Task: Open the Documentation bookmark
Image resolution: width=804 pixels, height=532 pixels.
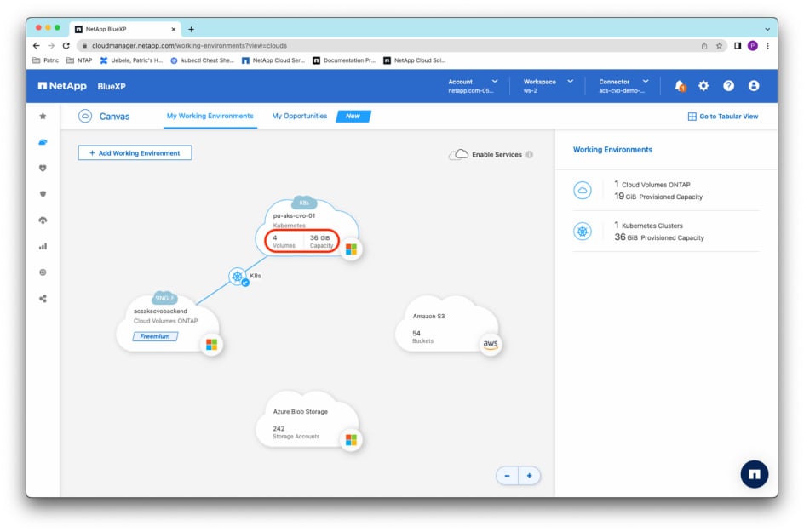Action: coord(344,60)
